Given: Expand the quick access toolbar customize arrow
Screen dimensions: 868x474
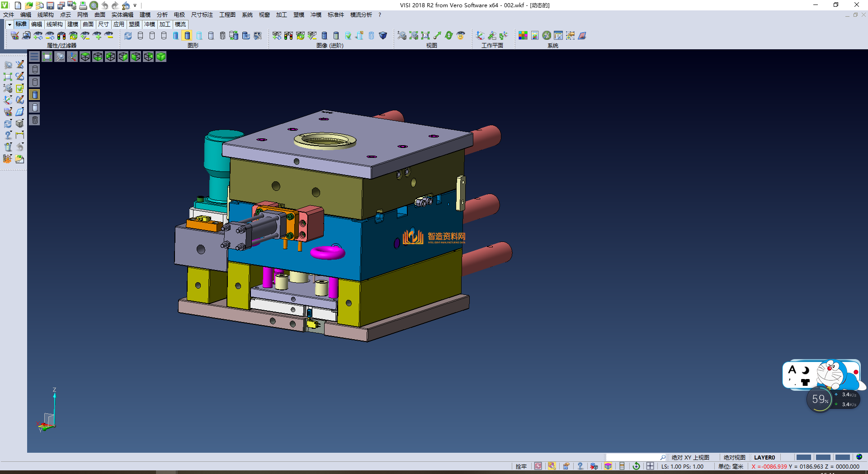Looking at the screenshot, I should tap(135, 5).
